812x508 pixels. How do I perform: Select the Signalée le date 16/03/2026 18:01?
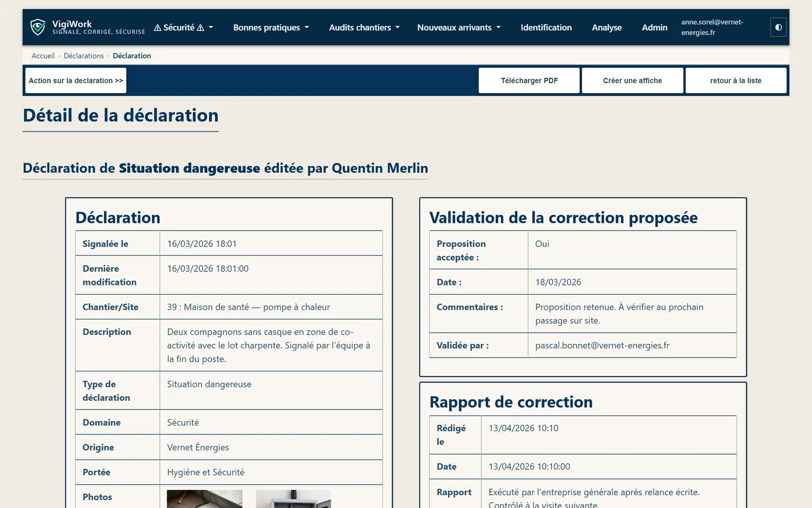202,244
